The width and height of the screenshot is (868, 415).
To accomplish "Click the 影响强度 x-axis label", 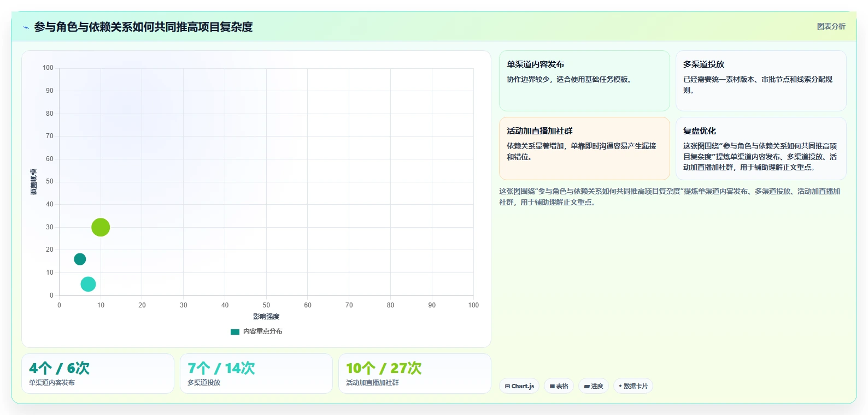I will point(266,317).
